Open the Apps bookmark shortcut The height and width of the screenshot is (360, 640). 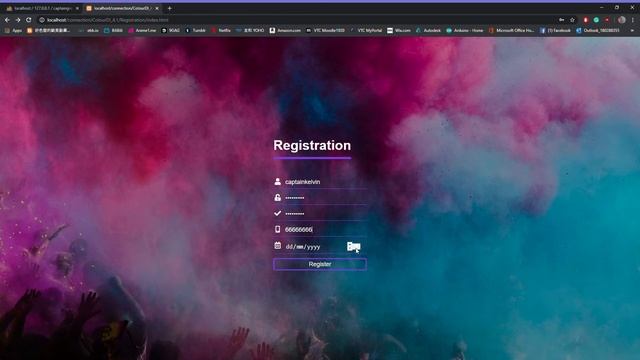coord(13,30)
